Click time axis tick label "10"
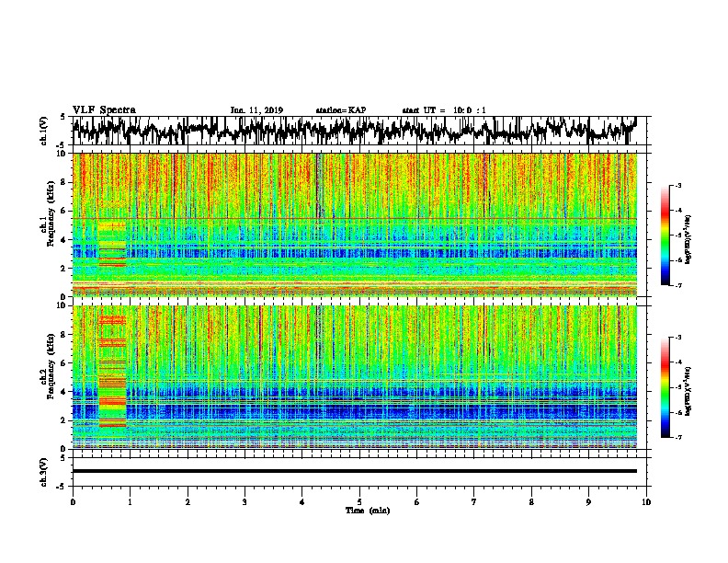This screenshot has height=563, width=728. 646,502
